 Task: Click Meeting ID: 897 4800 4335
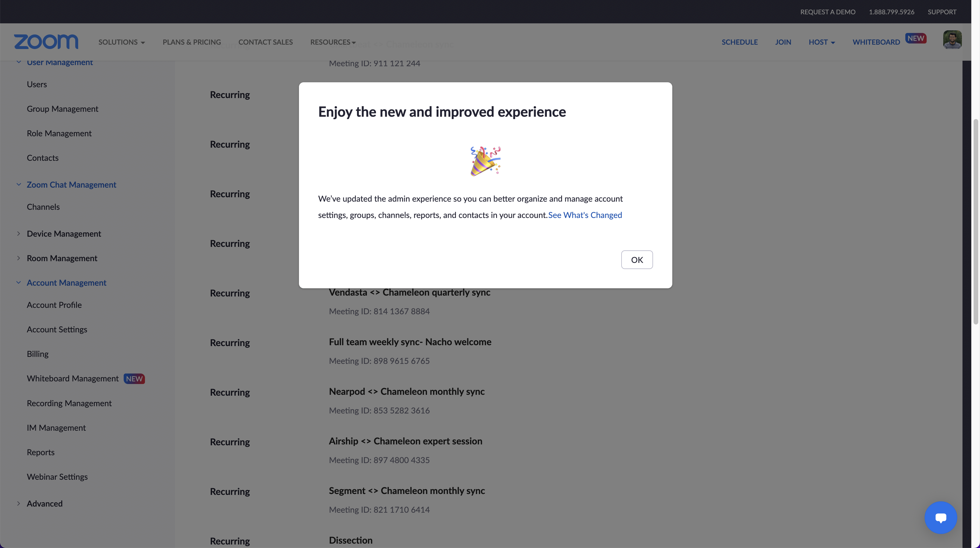[379, 460]
